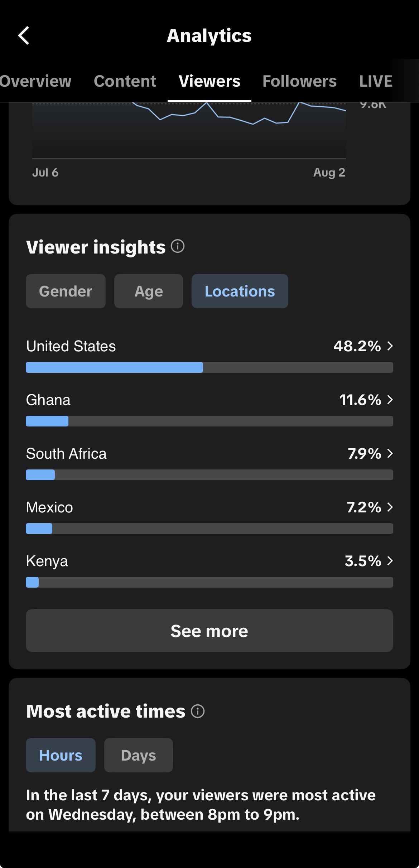419x868 pixels.
Task: Open Viewer insights info icon
Action: click(x=178, y=246)
